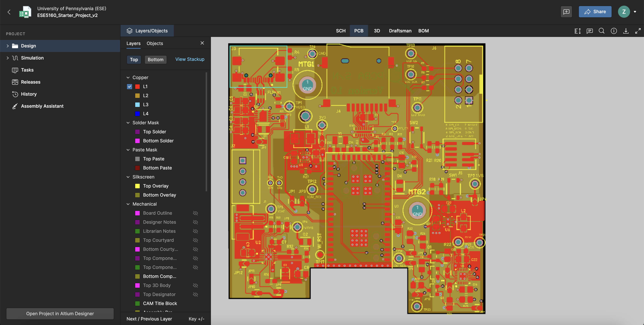Click the Top Overlay yellow swatch
Screen dimensions: 644x325
pos(137,186)
